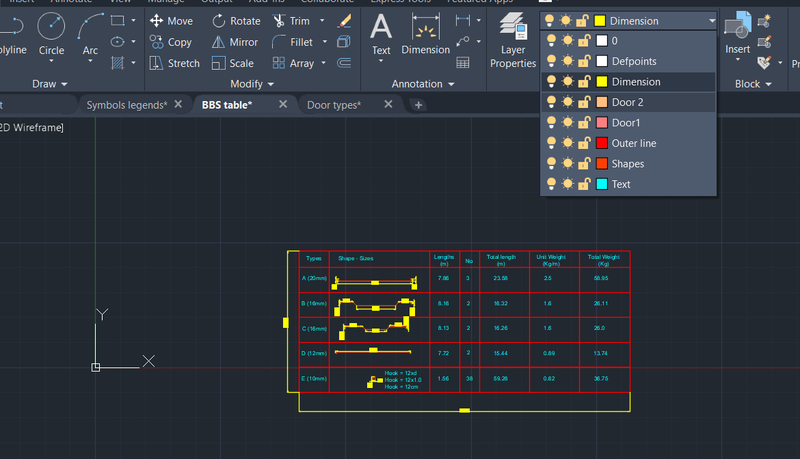800x459 pixels.
Task: Click the bottom yellow dimension grip
Action: click(x=465, y=411)
